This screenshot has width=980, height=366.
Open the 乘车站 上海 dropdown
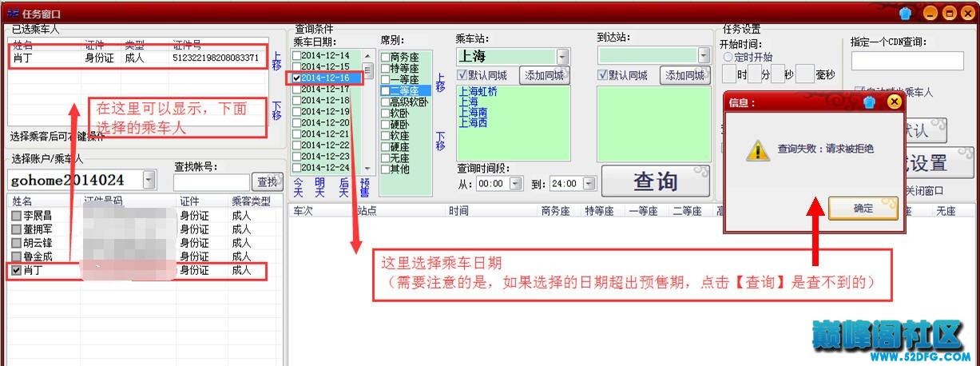coord(563,57)
